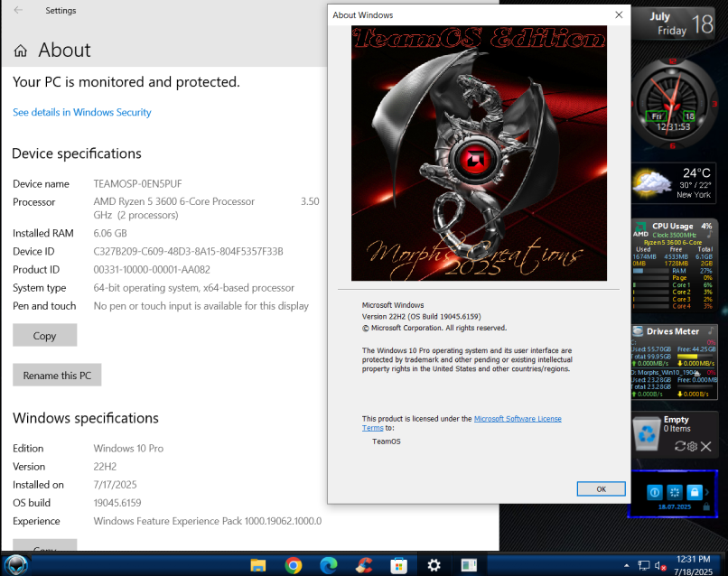The height and width of the screenshot is (576, 728).
Task: Click the AMD logo in CPU gadget
Action: coord(640,229)
